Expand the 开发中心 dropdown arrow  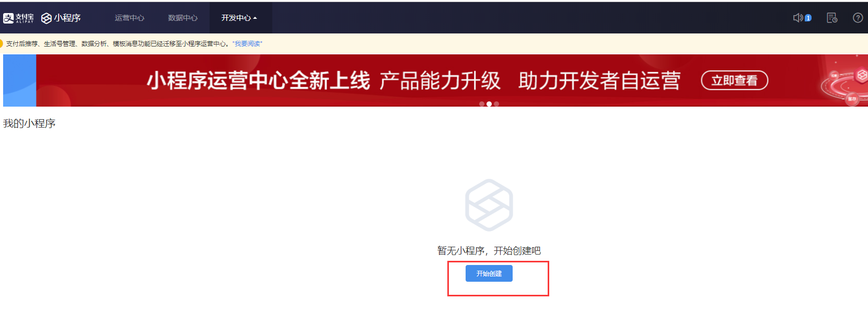255,18
